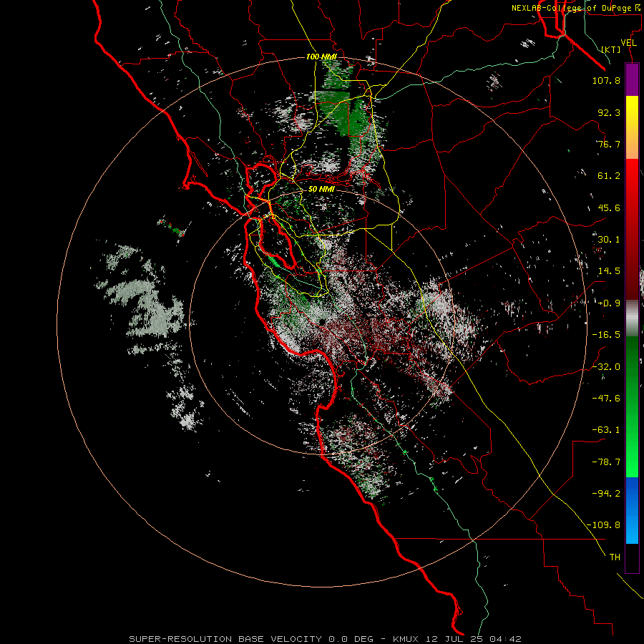Click the purple segment of the velocity color bar
644x644 pixels.
click(x=632, y=79)
